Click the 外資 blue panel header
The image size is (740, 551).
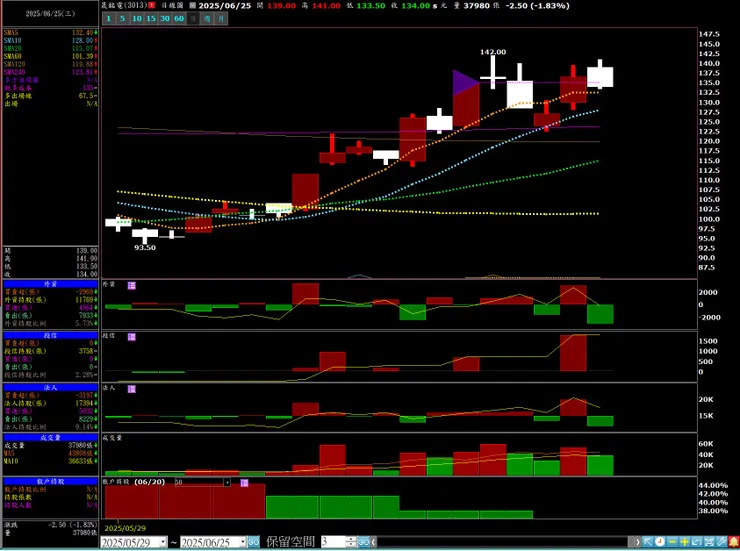(50, 284)
